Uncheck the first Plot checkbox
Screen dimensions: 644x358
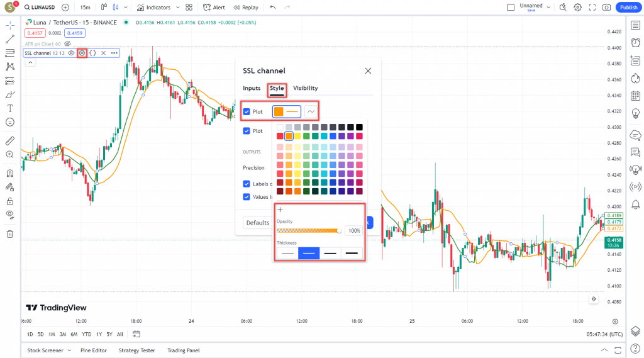click(x=247, y=112)
